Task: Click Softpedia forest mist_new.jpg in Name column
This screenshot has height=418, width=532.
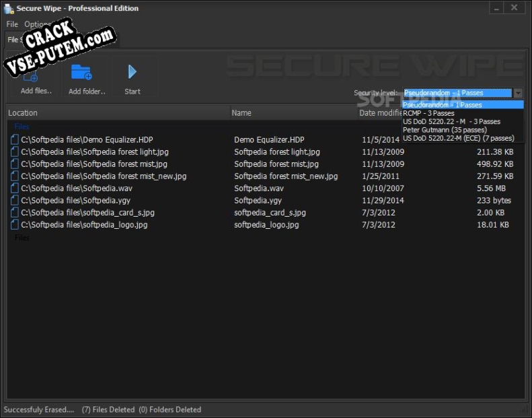Action: (x=286, y=176)
